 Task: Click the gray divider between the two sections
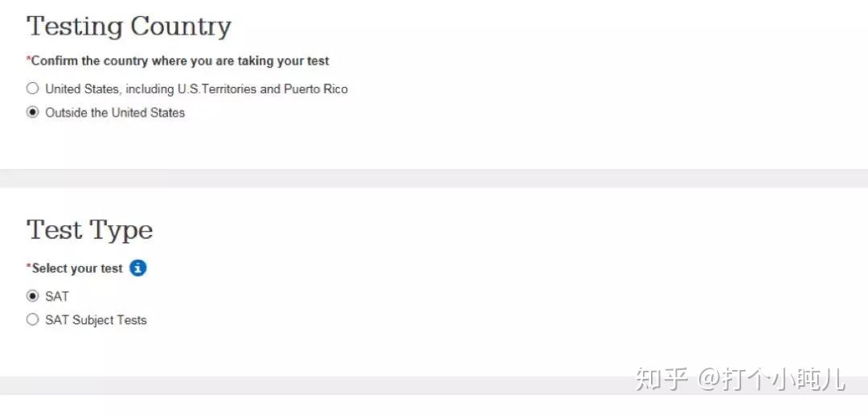pos(434,179)
